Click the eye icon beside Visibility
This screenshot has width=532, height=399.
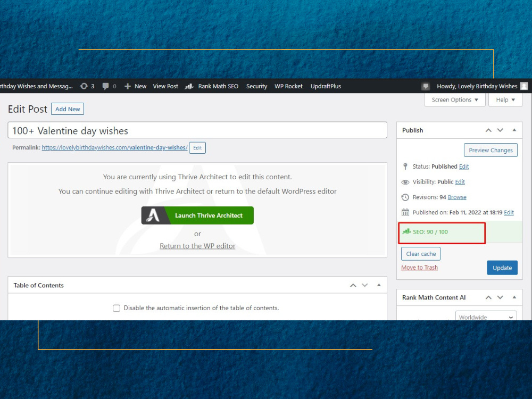pyautogui.click(x=405, y=182)
